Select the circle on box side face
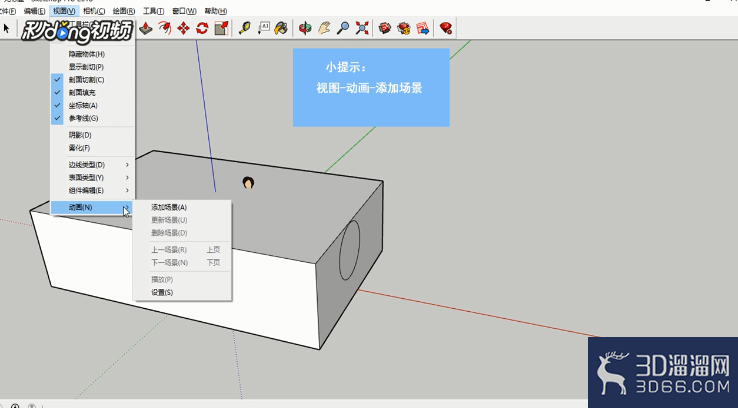Screen dimensions: 738x408 point(350,249)
